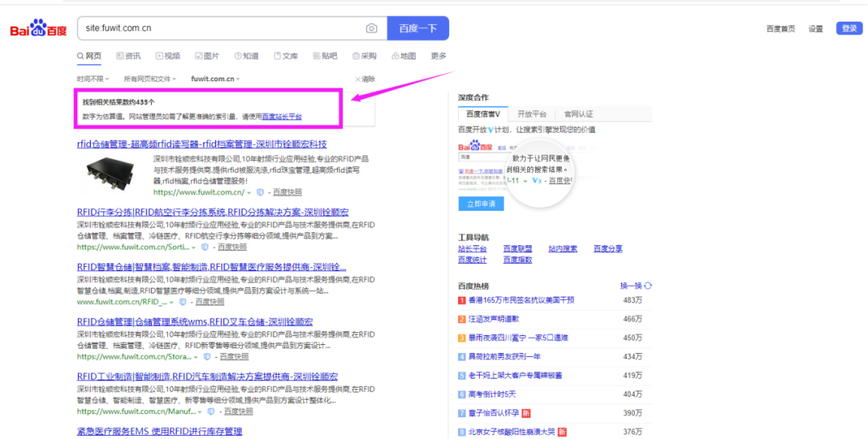This screenshot has width=868, height=439.
Task: Expand the fuwit.com.cn site filter dropdown
Action: [215, 79]
